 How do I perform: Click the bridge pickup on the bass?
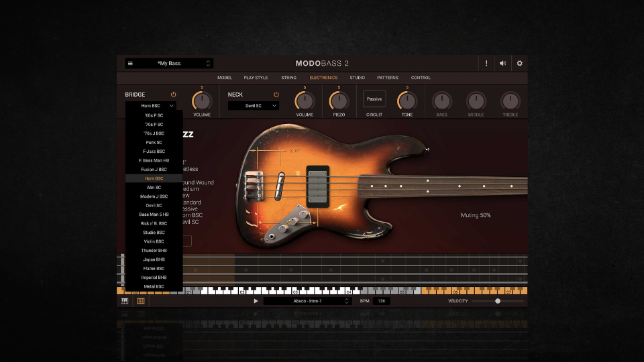280,186
